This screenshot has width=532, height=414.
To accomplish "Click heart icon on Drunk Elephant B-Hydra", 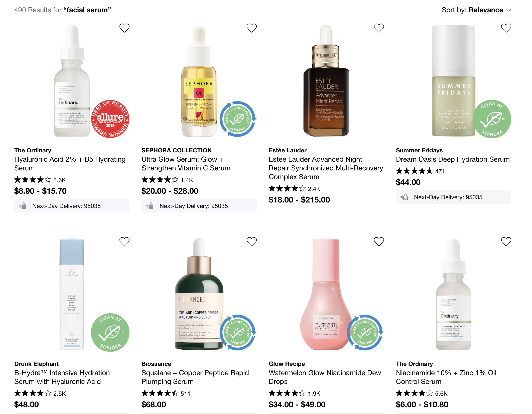I will point(124,242).
